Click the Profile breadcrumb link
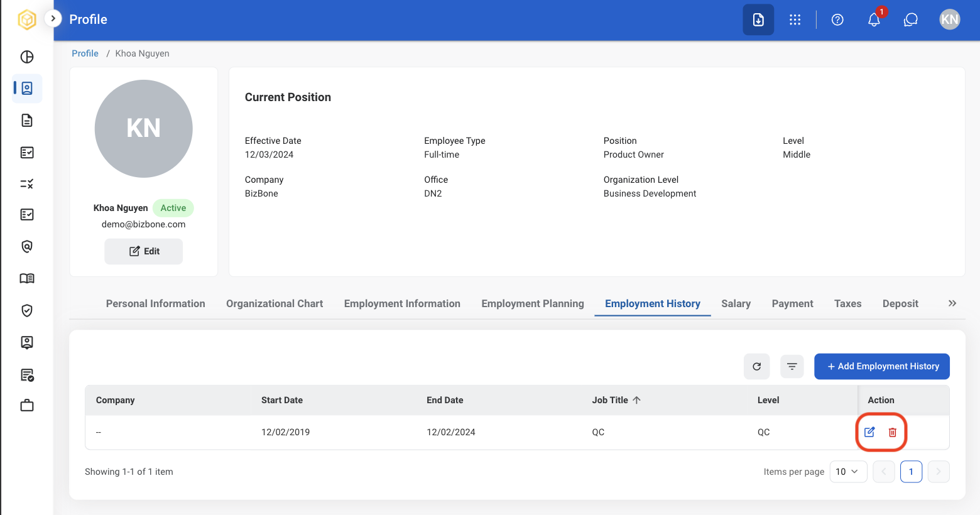Viewport: 980px width, 515px height. pos(85,53)
